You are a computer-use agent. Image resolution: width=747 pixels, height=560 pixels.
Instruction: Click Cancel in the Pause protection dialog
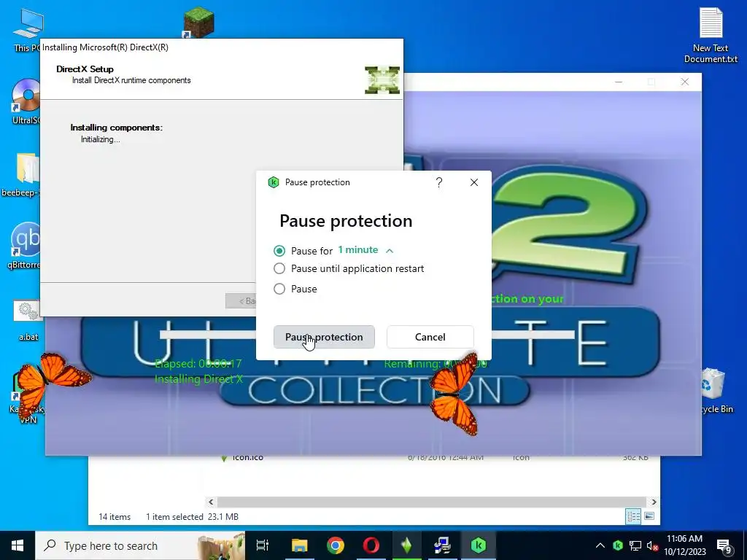[x=430, y=337]
